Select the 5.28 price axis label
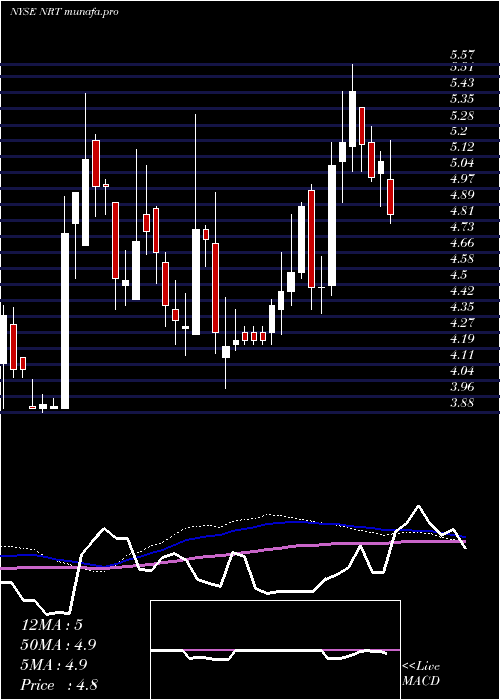500x700 pixels. click(x=462, y=116)
